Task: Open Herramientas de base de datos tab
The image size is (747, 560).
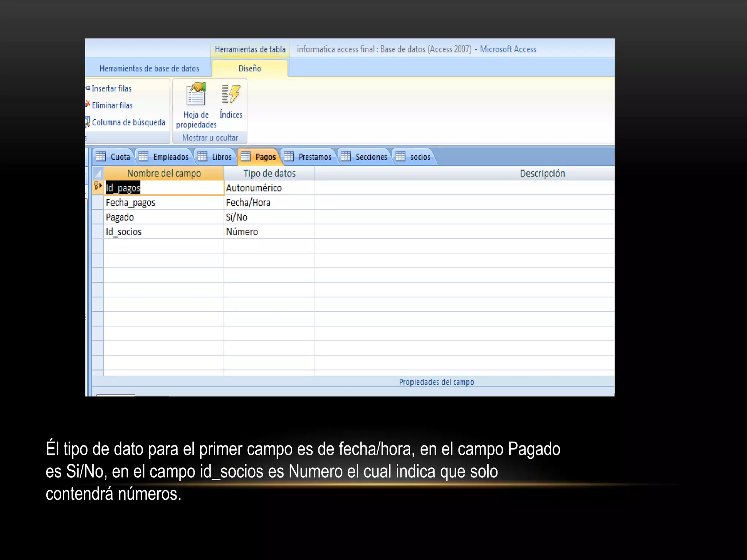Action: (x=149, y=69)
